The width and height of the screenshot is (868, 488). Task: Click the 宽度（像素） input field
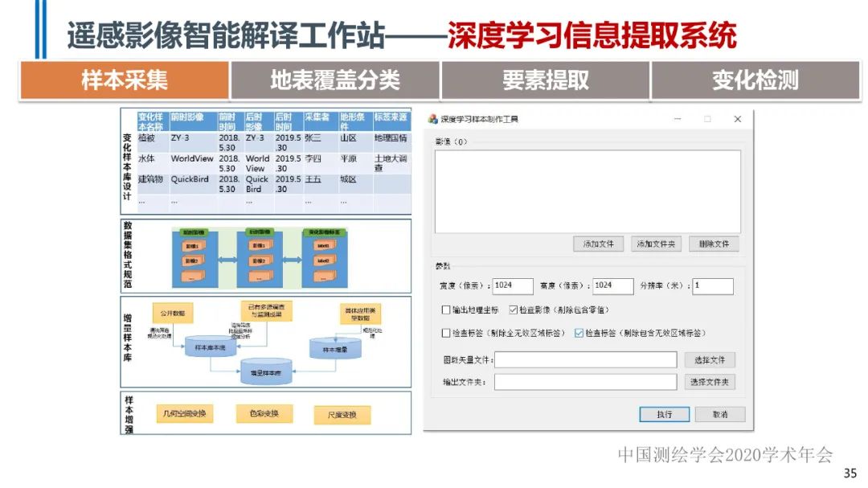[512, 286]
